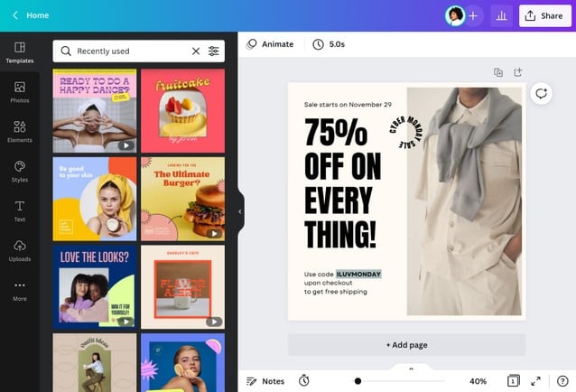Click the zoom slider handle

point(358,381)
